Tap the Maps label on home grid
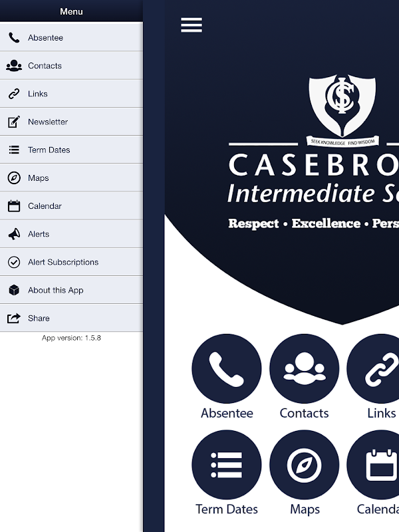 [x=305, y=509]
